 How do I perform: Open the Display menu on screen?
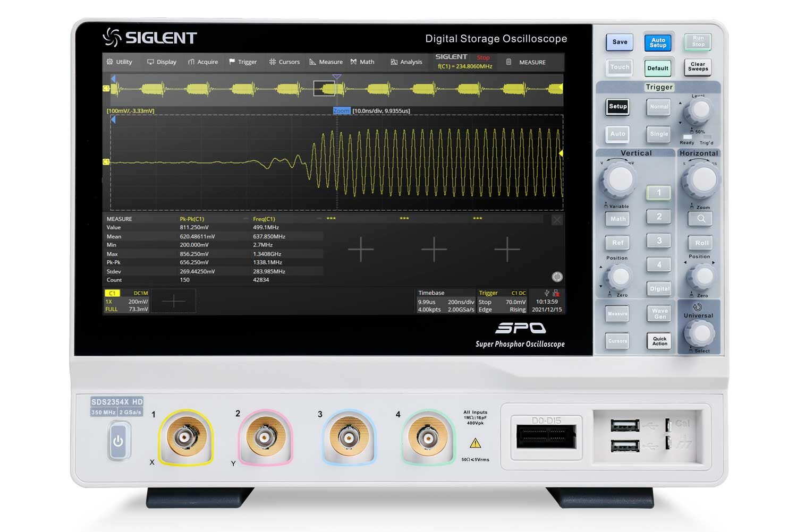point(162,62)
